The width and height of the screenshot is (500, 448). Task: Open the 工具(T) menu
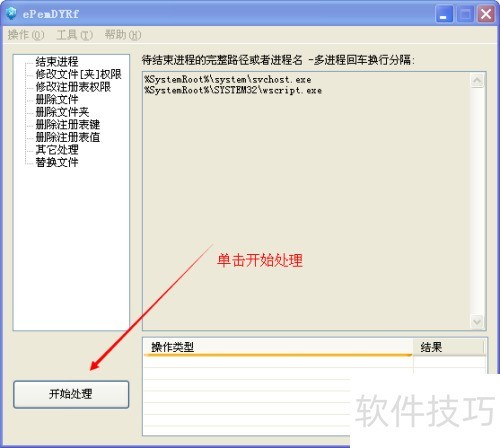[74, 35]
